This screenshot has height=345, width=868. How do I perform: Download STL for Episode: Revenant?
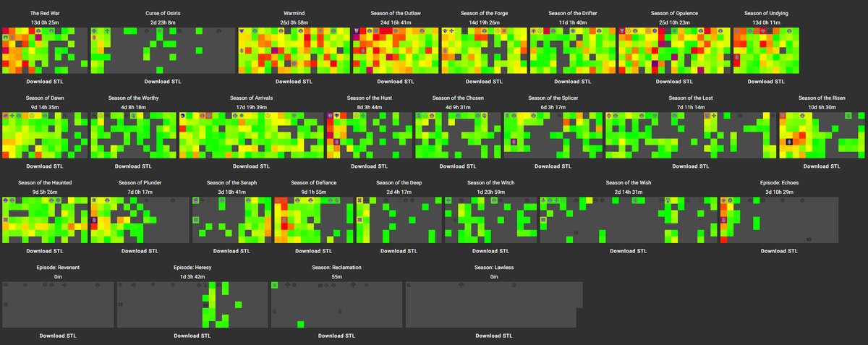click(58, 336)
